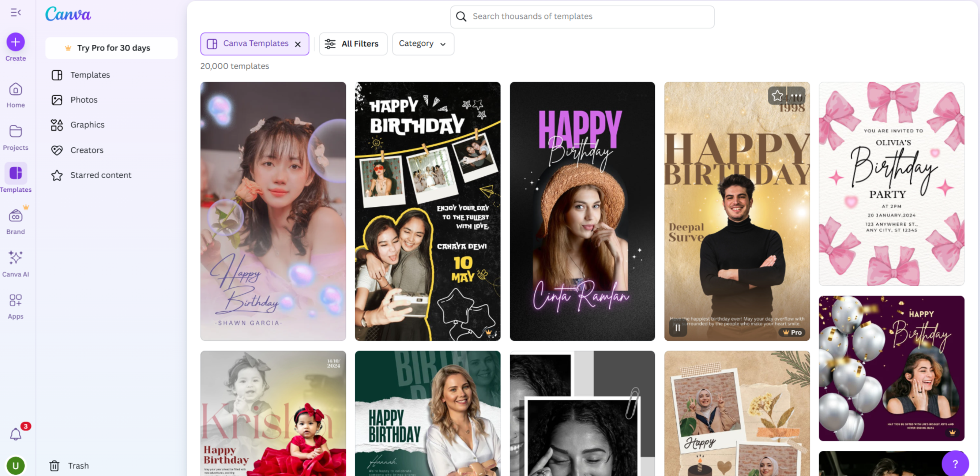The width and height of the screenshot is (980, 476).
Task: Select Photos in the sidebar menu
Action: tap(84, 99)
